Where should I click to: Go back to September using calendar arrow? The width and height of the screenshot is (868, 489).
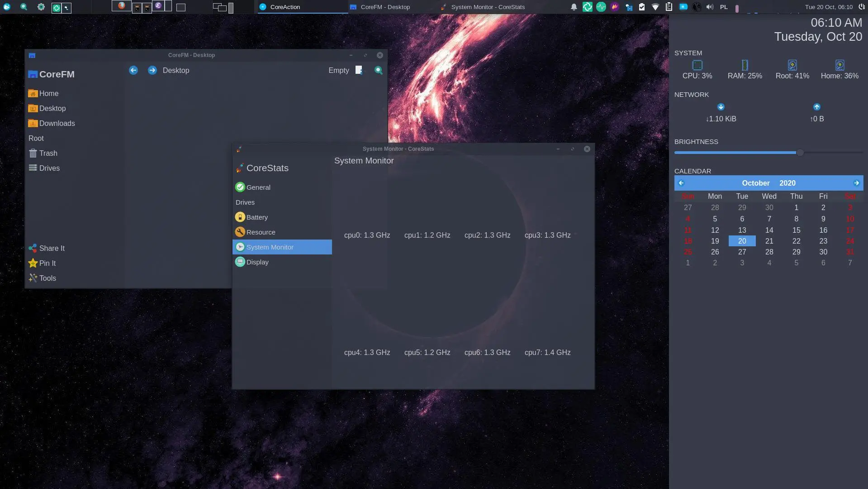(682, 183)
